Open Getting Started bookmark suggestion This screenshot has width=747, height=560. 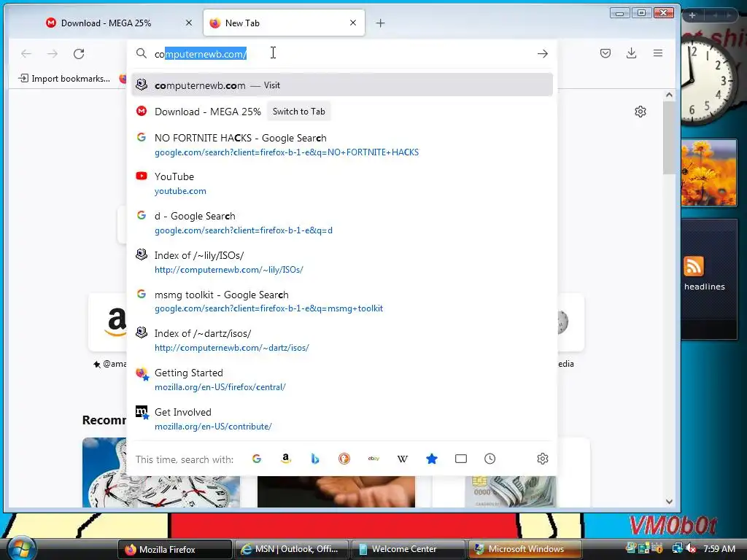pos(342,379)
